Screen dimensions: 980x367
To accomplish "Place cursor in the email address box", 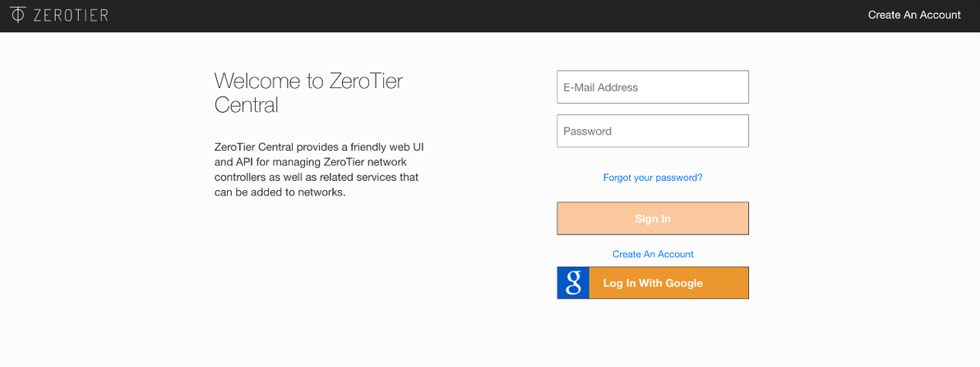I will click(653, 87).
